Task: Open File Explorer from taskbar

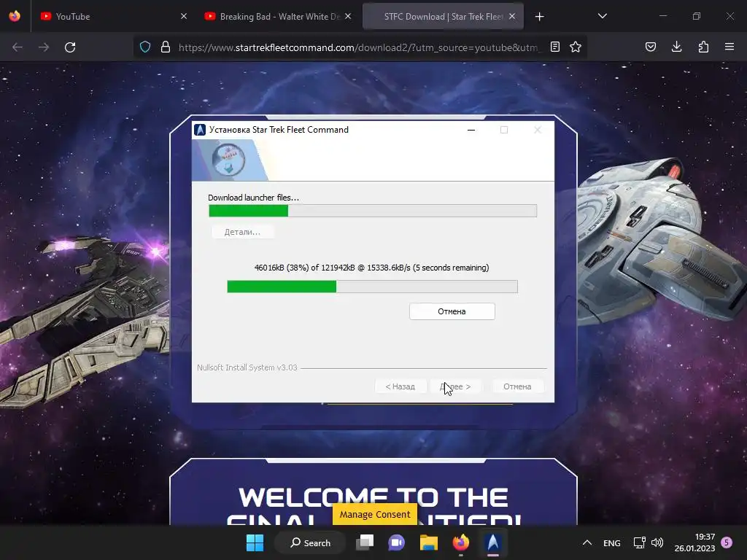Action: 429,542
